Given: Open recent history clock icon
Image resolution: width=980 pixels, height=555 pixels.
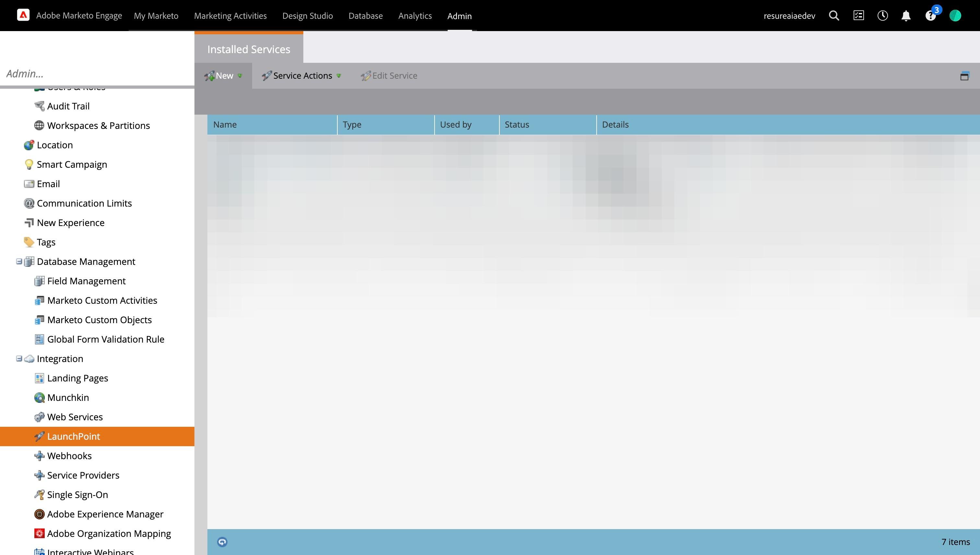Looking at the screenshot, I should (882, 16).
